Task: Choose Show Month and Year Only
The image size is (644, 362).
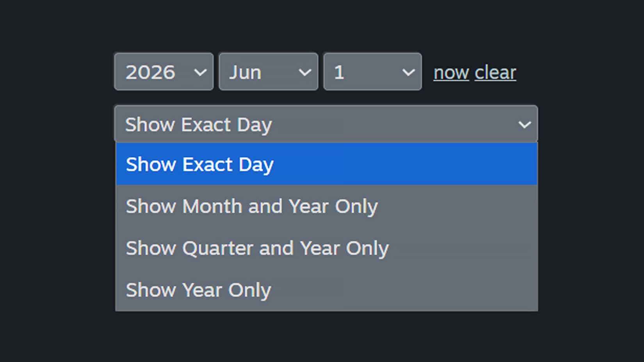Action: coord(326,206)
